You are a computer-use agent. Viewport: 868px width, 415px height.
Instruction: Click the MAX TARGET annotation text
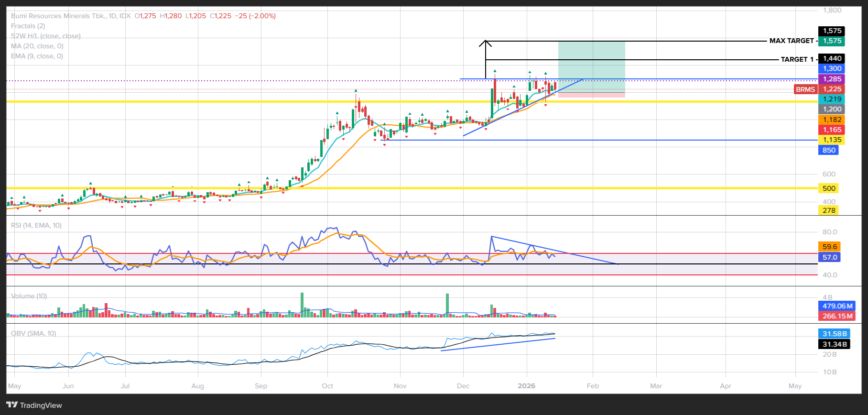(792, 41)
